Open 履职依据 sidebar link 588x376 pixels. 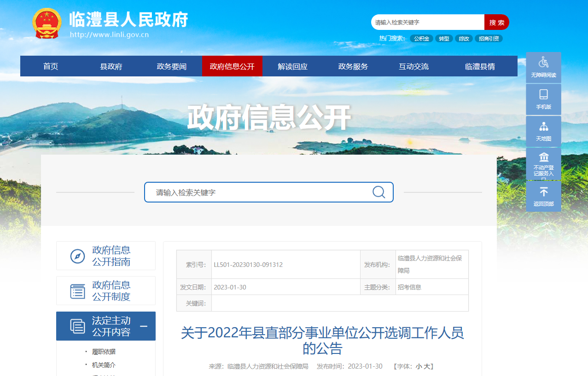pos(104,352)
